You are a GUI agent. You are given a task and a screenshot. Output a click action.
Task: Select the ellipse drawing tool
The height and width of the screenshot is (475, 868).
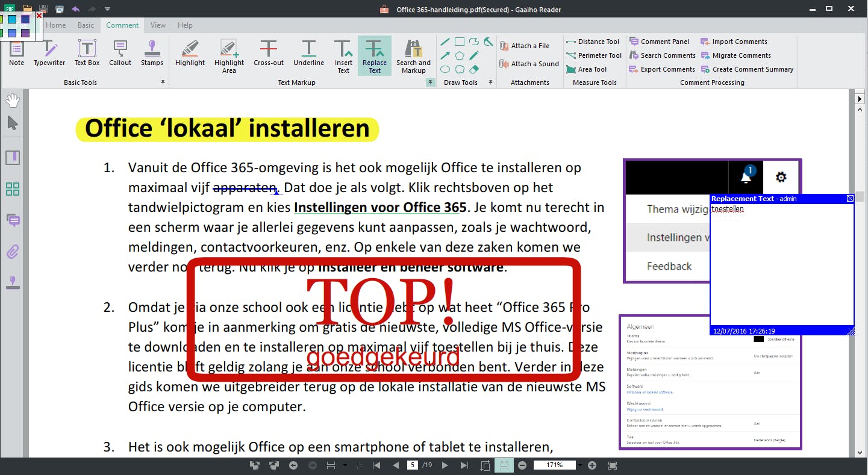[x=445, y=69]
